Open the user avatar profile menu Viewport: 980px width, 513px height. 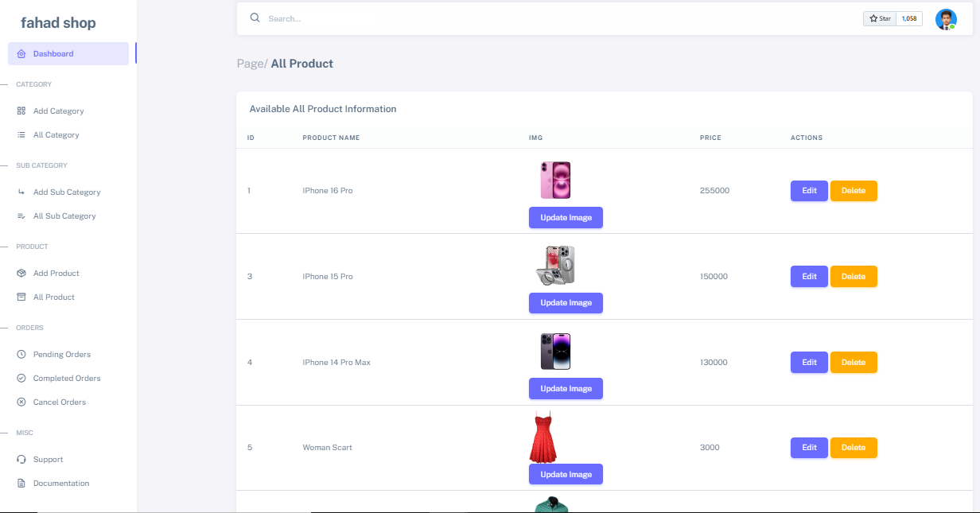point(946,19)
